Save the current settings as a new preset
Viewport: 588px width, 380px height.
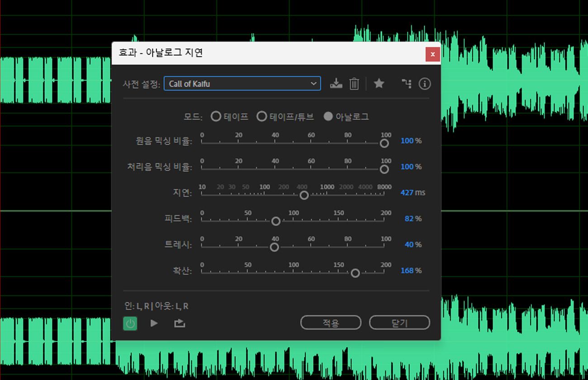pyautogui.click(x=336, y=84)
